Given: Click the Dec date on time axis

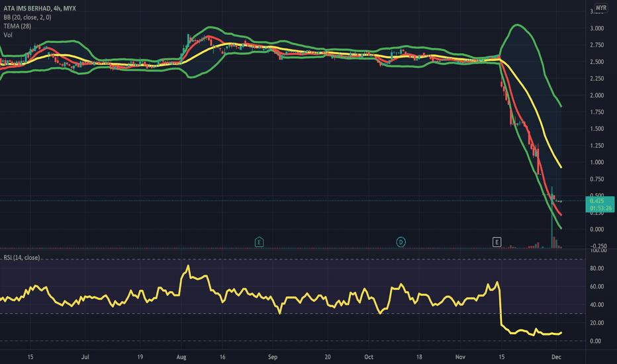Looking at the screenshot, I should coord(556,357).
